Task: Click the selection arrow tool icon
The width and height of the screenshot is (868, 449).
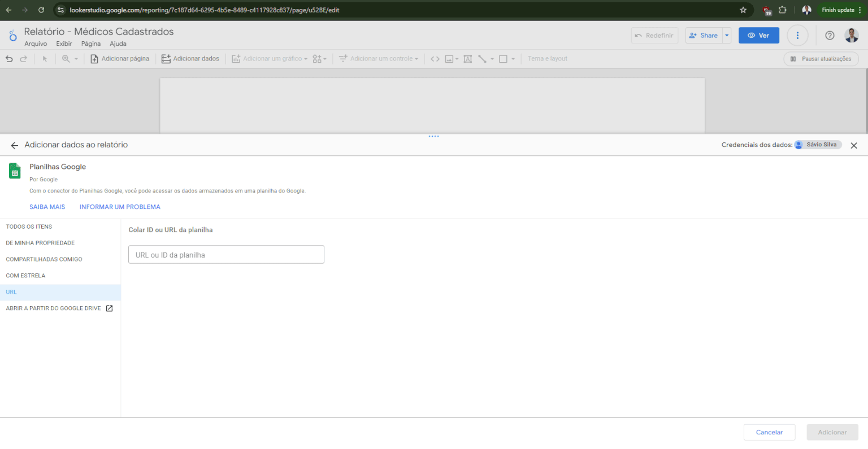Action: tap(45, 58)
